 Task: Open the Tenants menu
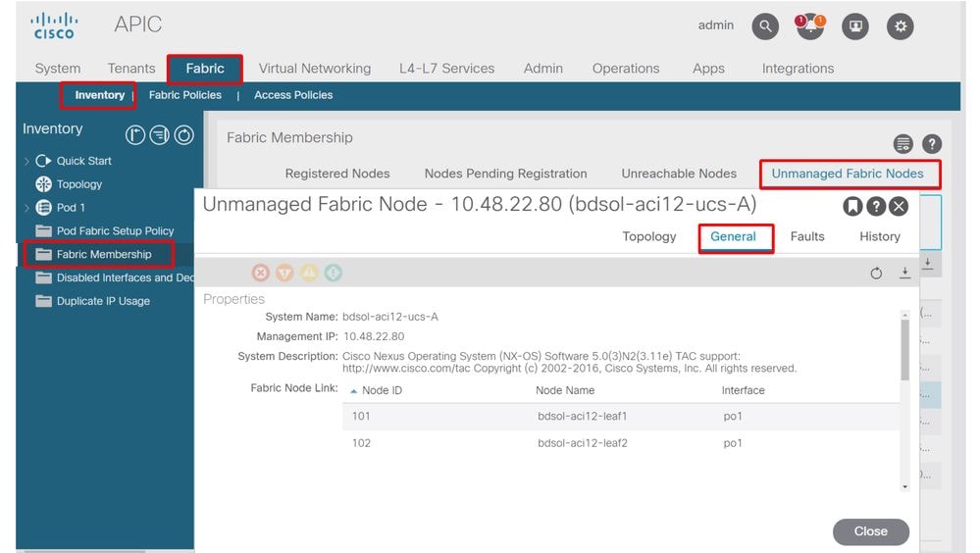(131, 68)
